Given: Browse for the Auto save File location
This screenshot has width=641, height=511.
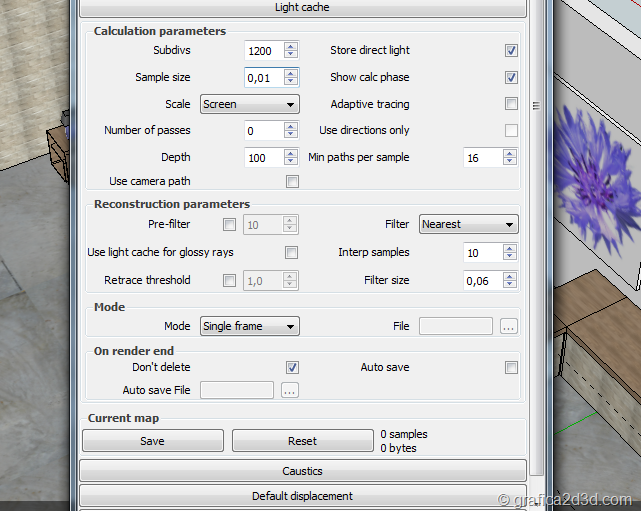Looking at the screenshot, I should pyautogui.click(x=289, y=390).
